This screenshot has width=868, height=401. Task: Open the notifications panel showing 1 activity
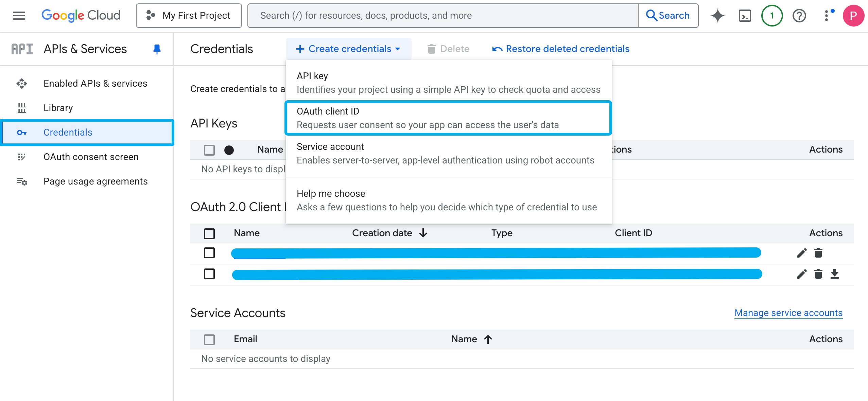[771, 15]
